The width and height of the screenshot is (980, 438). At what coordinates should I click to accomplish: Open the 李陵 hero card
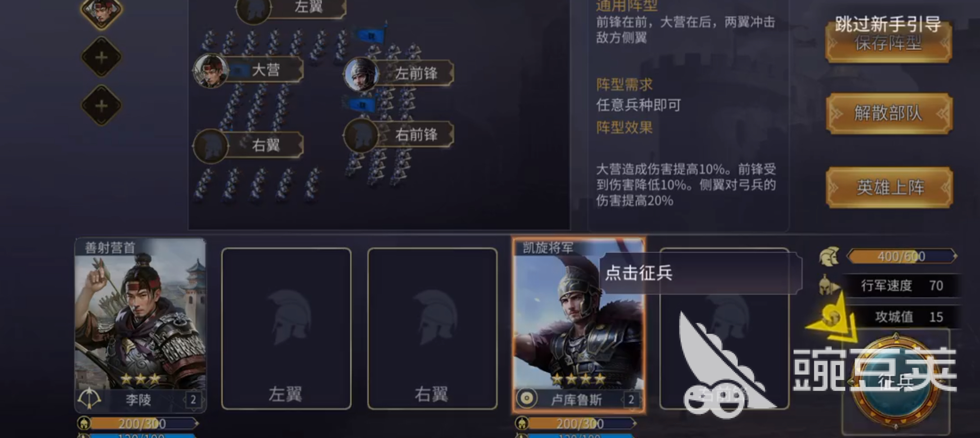point(141,325)
